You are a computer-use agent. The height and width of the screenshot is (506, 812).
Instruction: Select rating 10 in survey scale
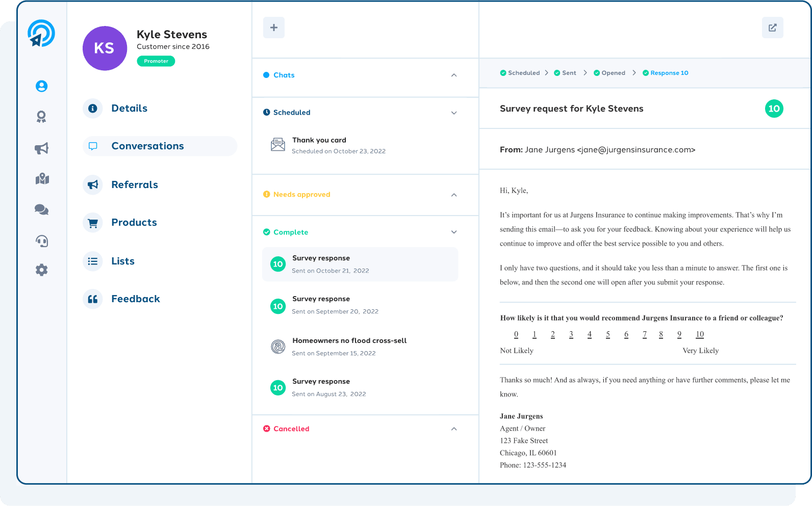pos(699,334)
